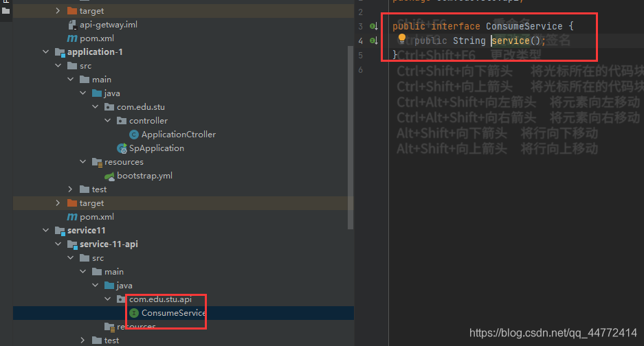Collapse the service-11-api module

tap(58, 244)
